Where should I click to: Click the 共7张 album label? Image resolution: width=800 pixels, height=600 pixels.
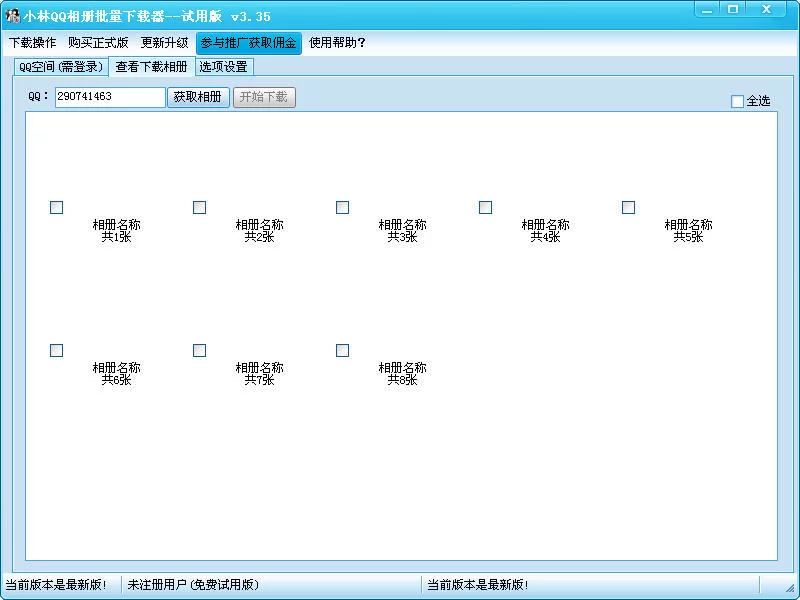(x=259, y=373)
